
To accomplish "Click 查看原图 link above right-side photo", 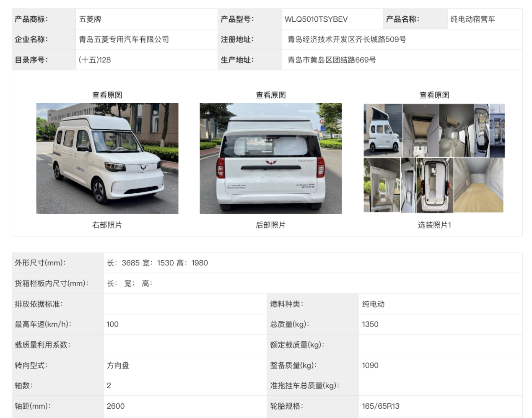I will click(x=107, y=95).
